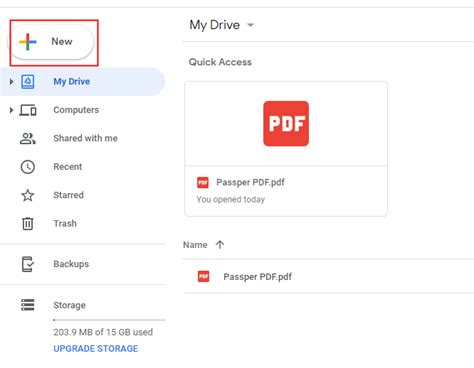Expand the Computers tree arrow

click(x=11, y=110)
